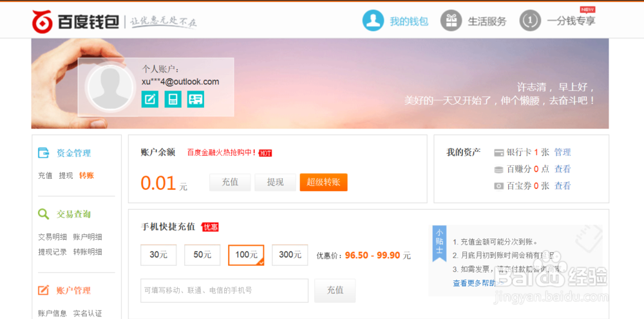The height and width of the screenshot is (319, 644).
Task: Open 实名认证 in sidebar
Action: click(x=88, y=313)
